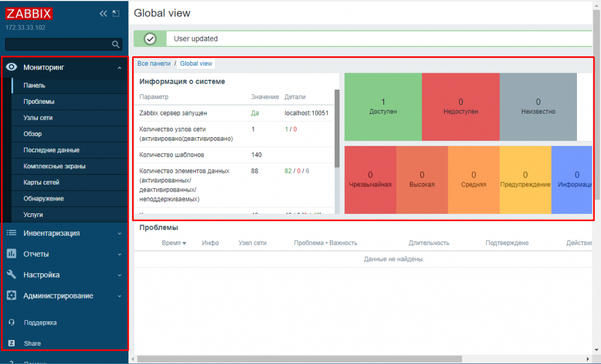The image size is (601, 364).
Task: Click the Администрирование gear icon
Action: tap(11, 296)
